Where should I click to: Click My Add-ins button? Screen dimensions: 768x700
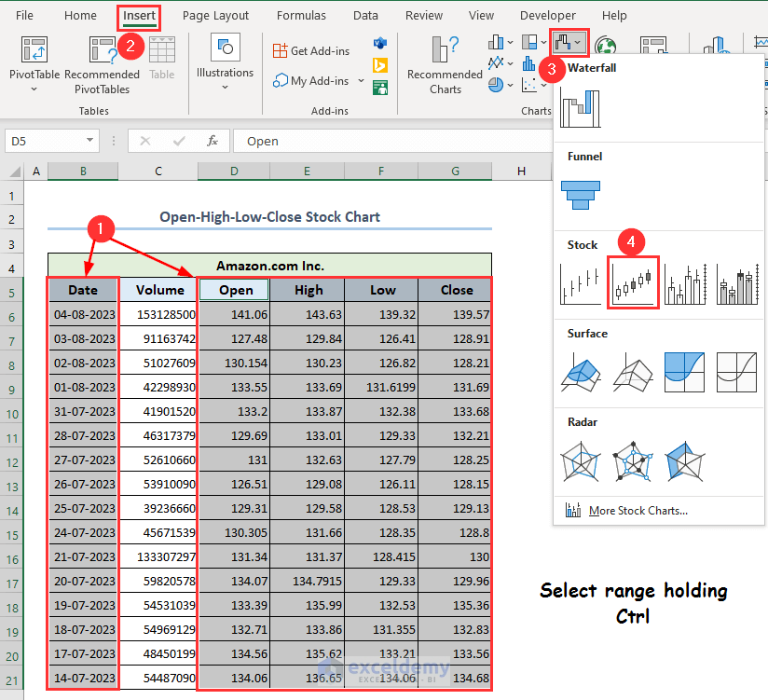point(311,80)
